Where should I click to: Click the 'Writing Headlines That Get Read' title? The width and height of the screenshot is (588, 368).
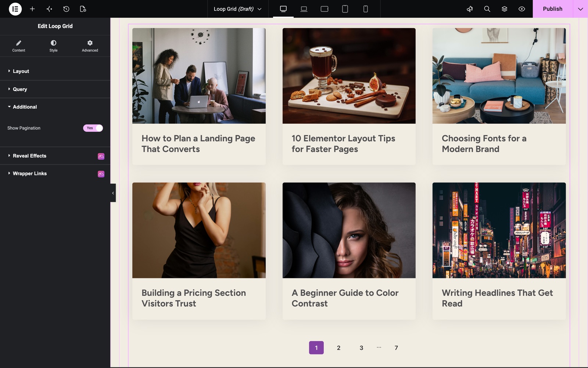pyautogui.click(x=497, y=298)
